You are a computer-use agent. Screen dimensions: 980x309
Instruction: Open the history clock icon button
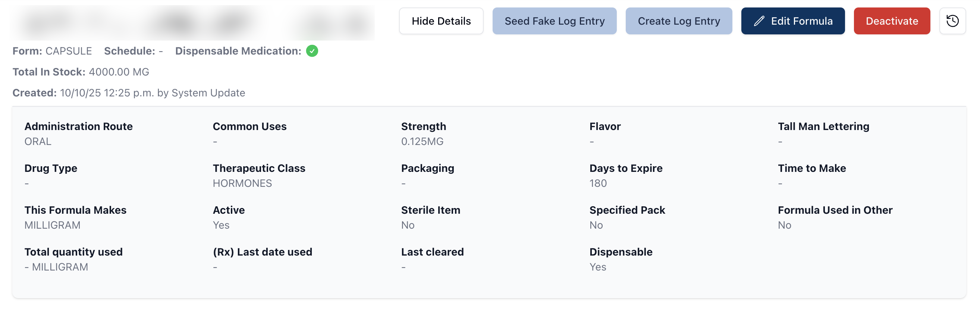pos(952,21)
